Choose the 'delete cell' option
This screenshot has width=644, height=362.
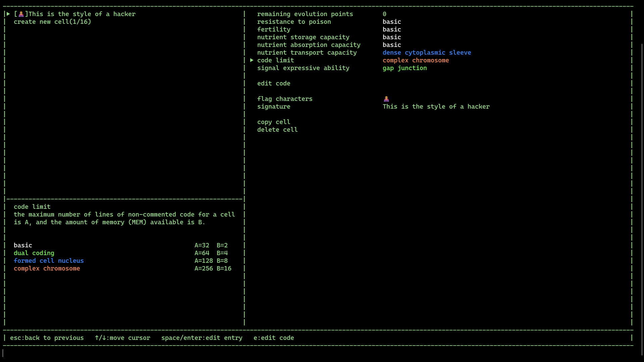pyautogui.click(x=277, y=130)
